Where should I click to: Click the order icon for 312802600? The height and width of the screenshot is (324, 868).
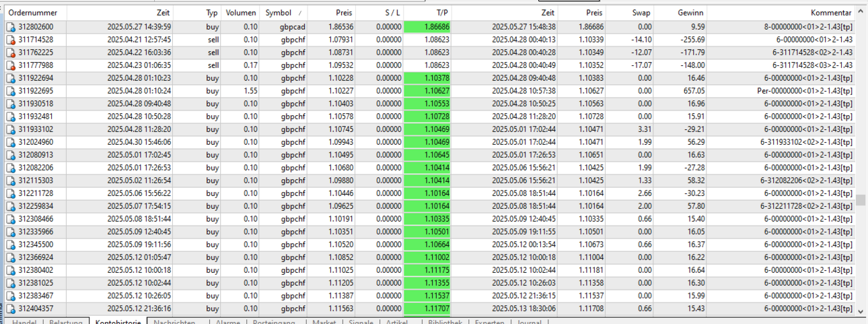point(11,28)
